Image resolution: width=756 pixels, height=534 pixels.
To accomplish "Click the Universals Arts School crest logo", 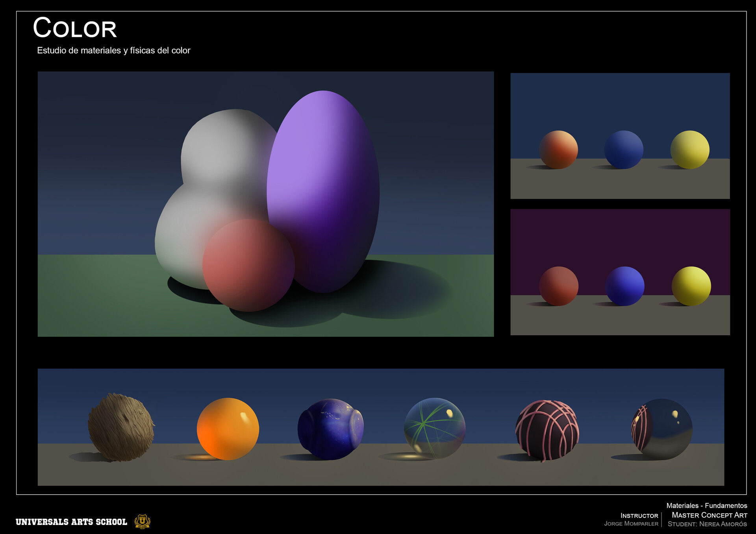I will 142,522.
